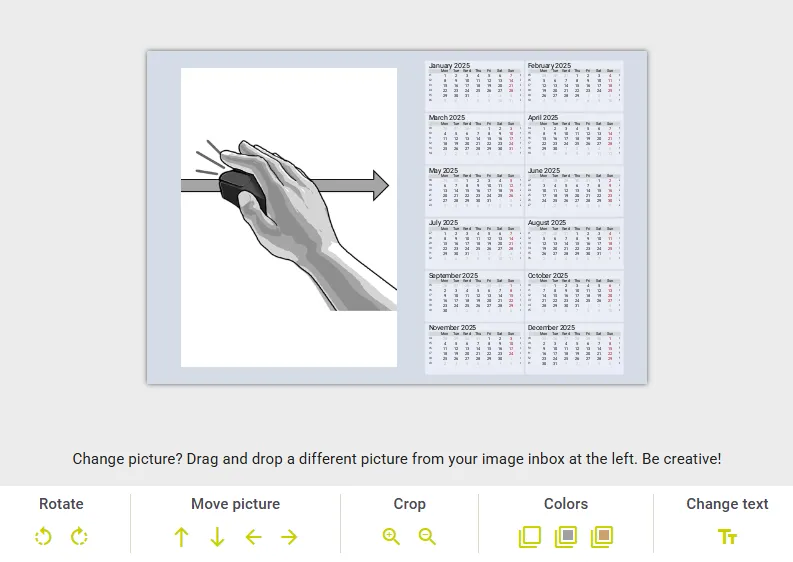Select the December 2025 calendar block
The height and width of the screenshot is (562, 793).
click(x=574, y=349)
